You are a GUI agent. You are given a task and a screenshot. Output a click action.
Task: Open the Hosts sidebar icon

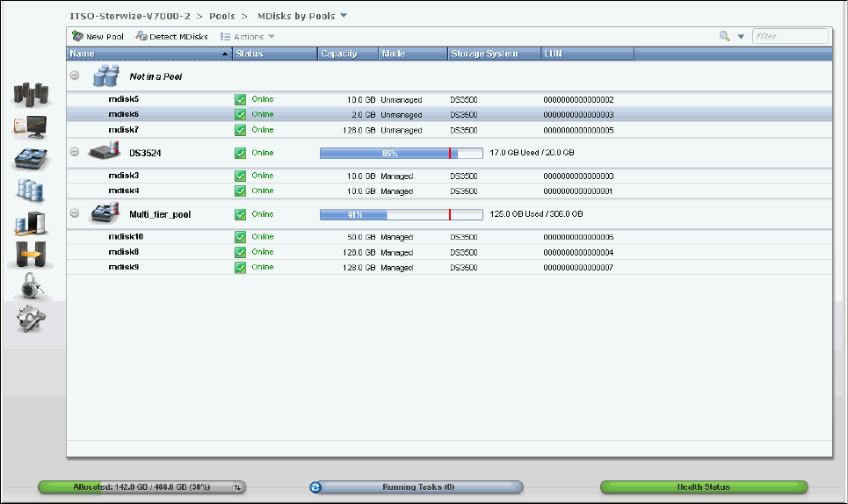31,221
